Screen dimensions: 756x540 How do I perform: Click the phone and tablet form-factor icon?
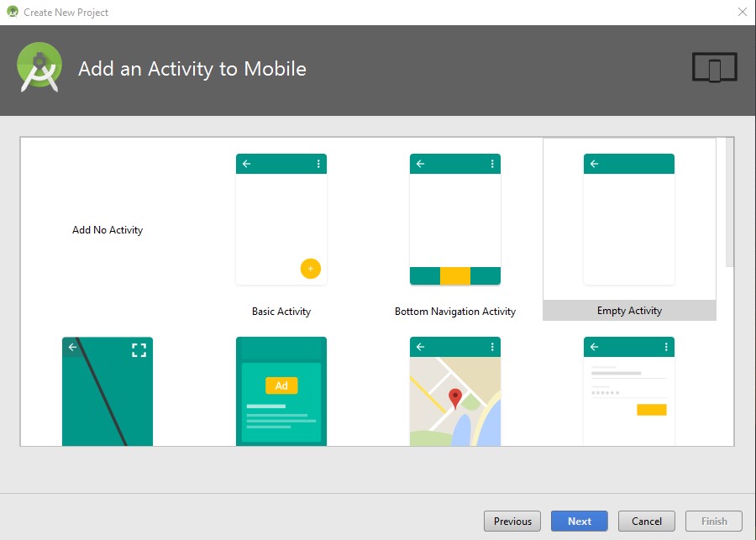(x=715, y=67)
